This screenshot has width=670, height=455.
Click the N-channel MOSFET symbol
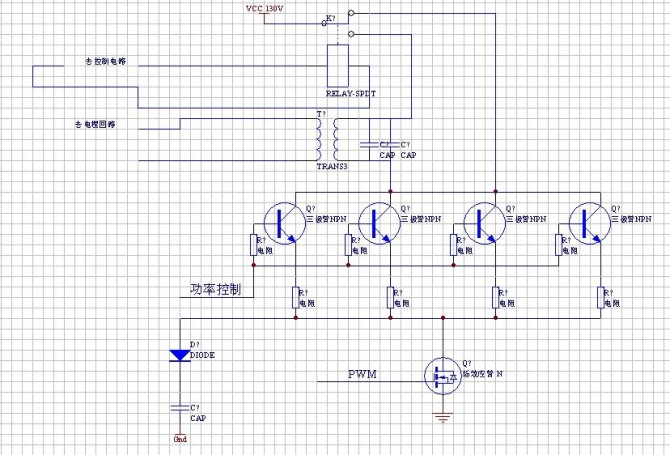443,376
